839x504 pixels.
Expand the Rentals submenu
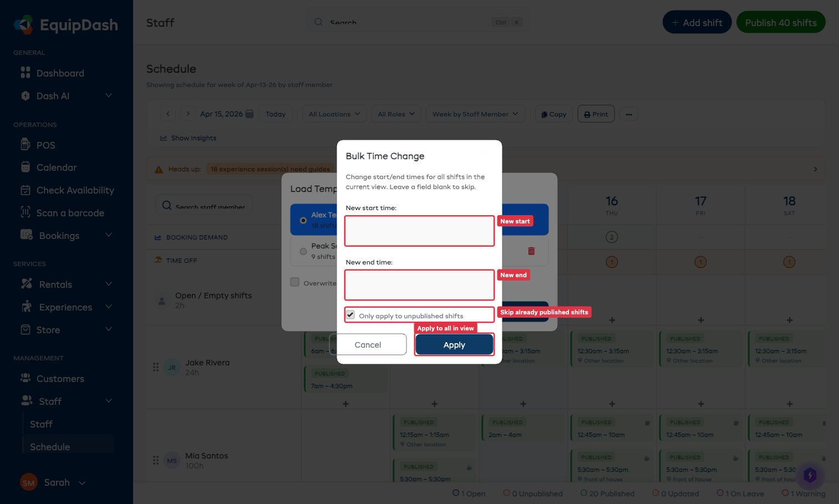[109, 284]
